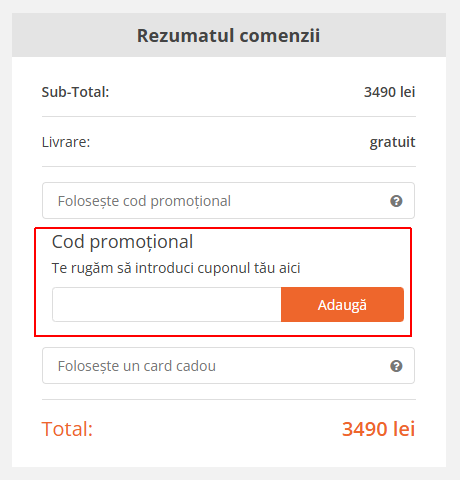
Task: Expand the Folosește un card cadou section
Action: [x=228, y=366]
